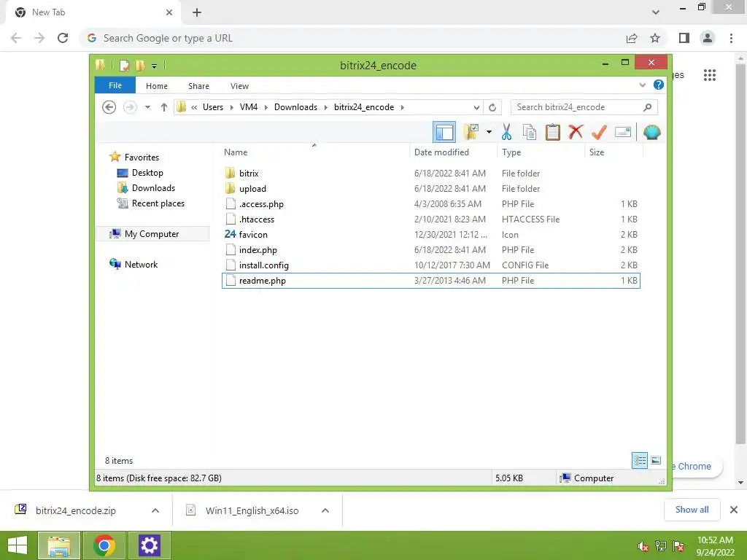Click the new folder quick access icon
747x560 pixels.
click(140, 65)
